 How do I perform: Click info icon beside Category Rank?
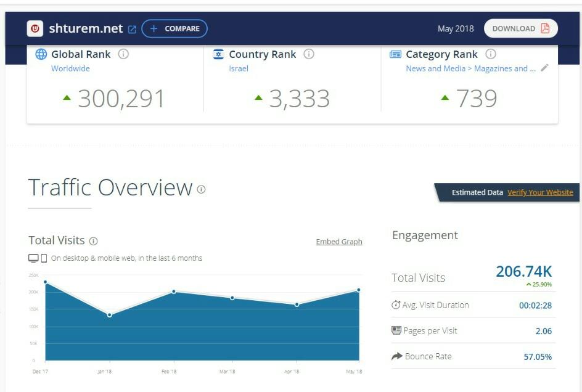[x=491, y=54]
